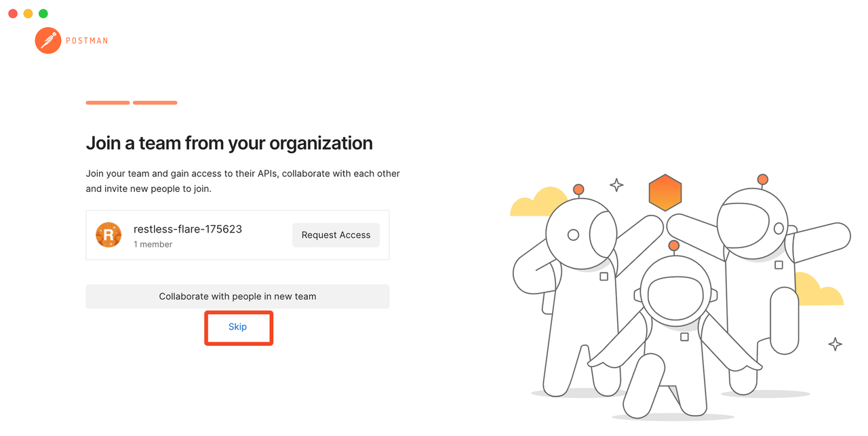Click the orange hexagon in illustration
The width and height of the screenshot is (868, 436).
tap(665, 193)
